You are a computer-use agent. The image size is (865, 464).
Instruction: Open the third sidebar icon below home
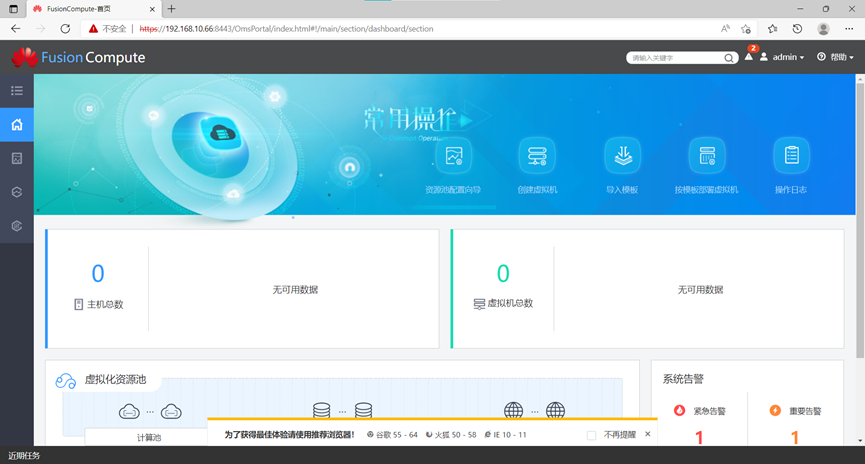pos(17,158)
